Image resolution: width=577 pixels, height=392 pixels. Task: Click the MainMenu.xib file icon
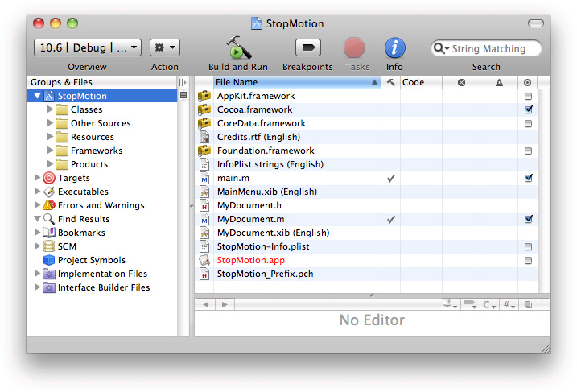click(204, 192)
